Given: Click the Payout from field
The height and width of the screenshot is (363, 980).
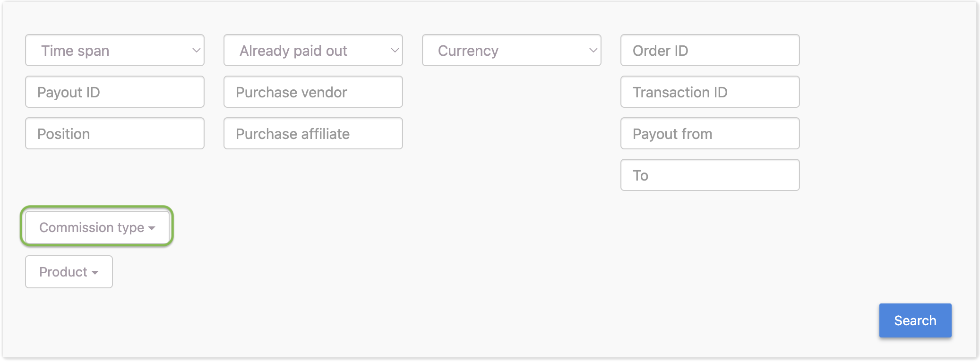Looking at the screenshot, I should click(x=710, y=133).
